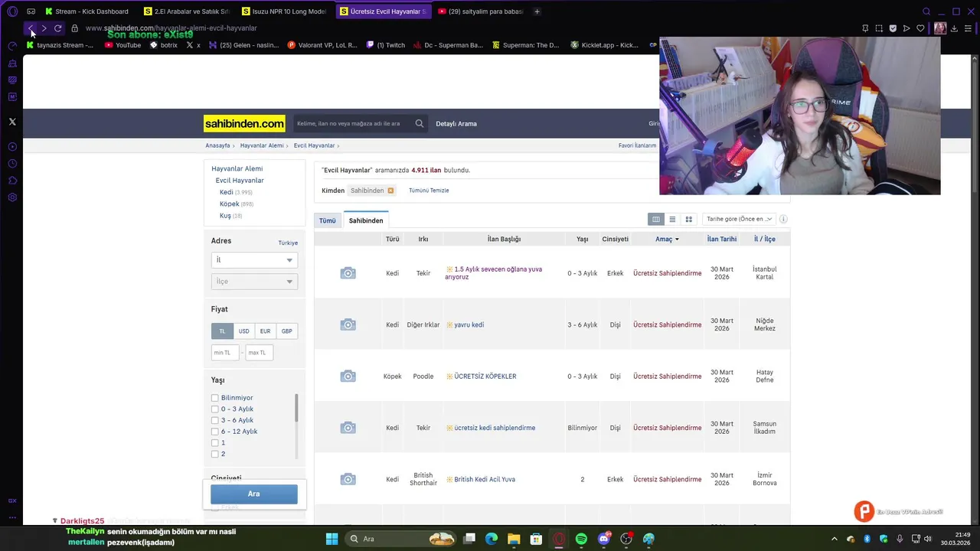Sort by the Amaç column arrow
The width and height of the screenshot is (980, 551).
click(x=677, y=240)
